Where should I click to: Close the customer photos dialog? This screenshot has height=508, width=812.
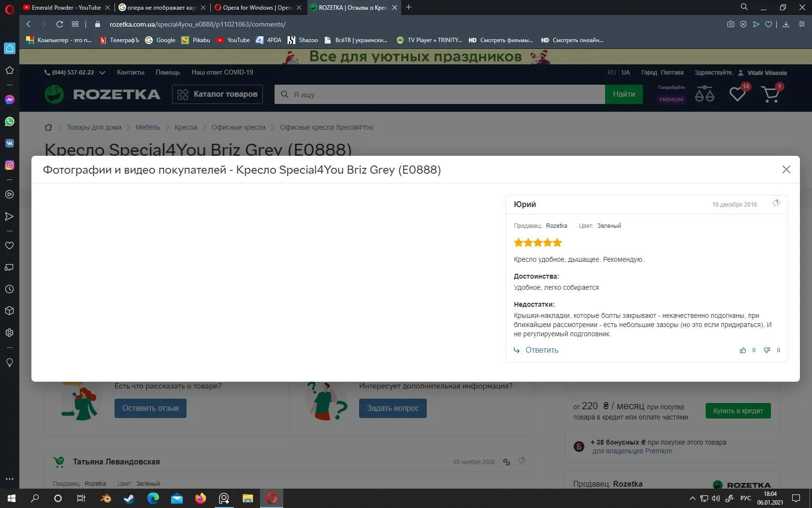pos(786,169)
